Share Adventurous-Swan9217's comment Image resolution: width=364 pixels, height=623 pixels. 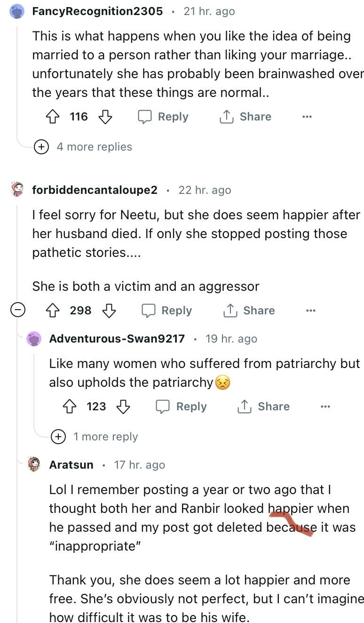[263, 407]
